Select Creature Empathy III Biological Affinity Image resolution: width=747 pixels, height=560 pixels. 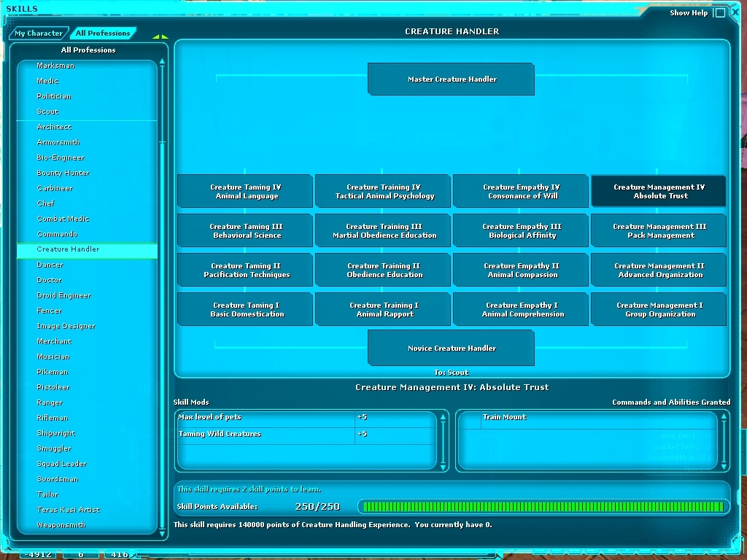click(x=521, y=231)
